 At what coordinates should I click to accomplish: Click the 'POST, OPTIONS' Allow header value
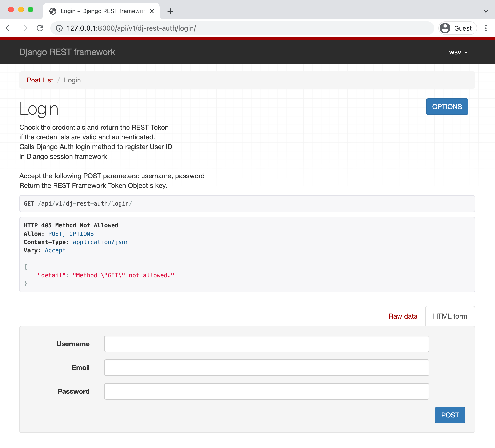pos(71,234)
